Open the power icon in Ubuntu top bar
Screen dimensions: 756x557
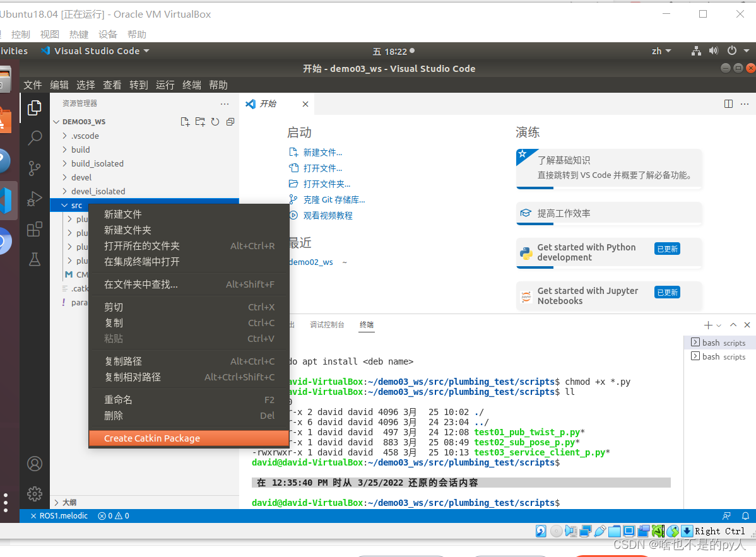pos(732,50)
